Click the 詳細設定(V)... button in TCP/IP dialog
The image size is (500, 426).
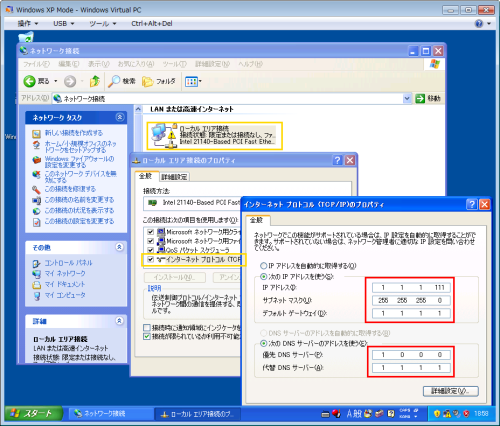click(x=451, y=391)
